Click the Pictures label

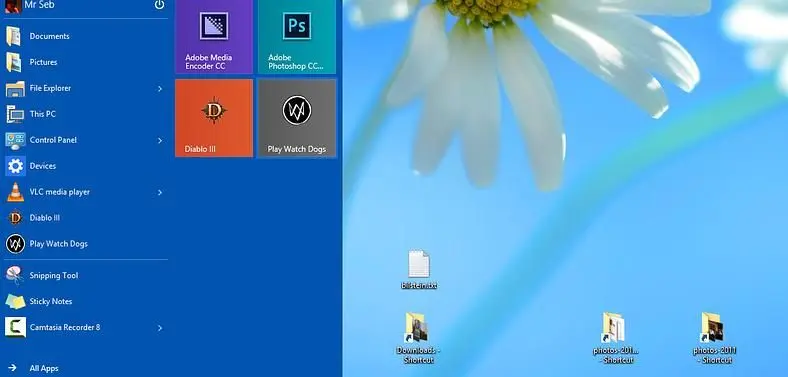(43, 62)
